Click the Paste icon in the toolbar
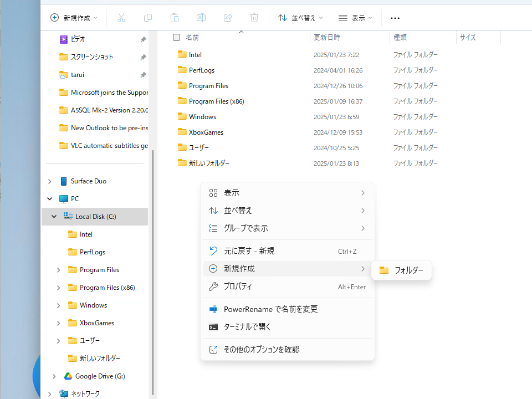The image size is (532, 399). pos(175,18)
